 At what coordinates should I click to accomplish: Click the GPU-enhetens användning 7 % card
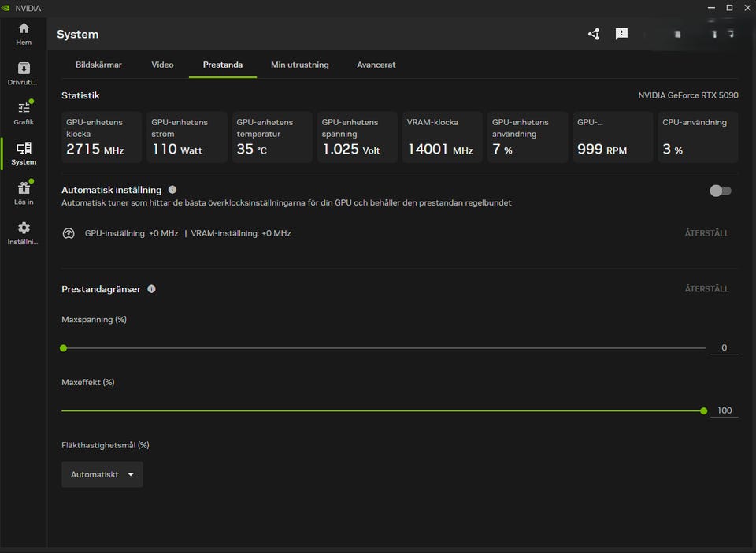(x=528, y=137)
